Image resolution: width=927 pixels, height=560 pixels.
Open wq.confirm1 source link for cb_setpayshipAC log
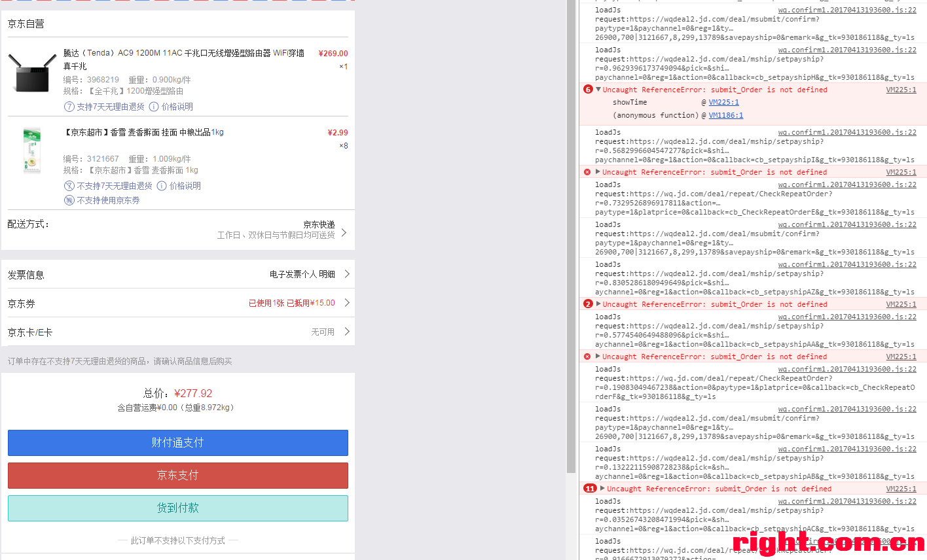[x=847, y=501]
